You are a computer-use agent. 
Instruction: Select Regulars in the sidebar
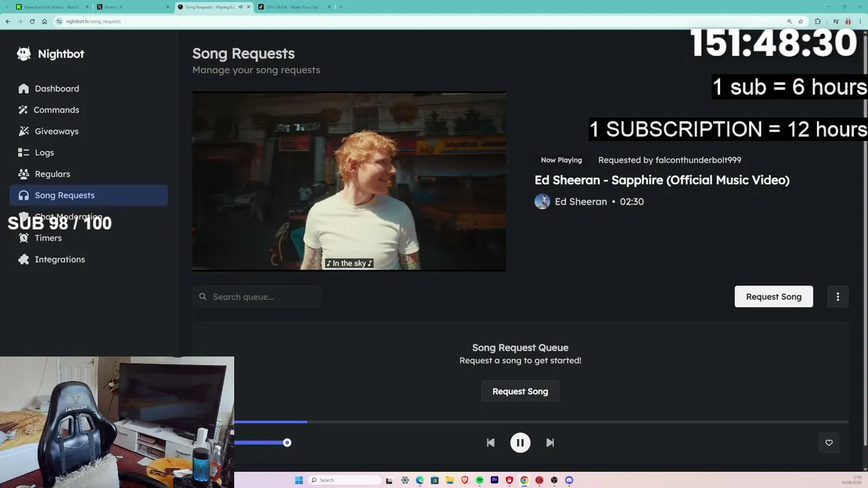point(89,174)
